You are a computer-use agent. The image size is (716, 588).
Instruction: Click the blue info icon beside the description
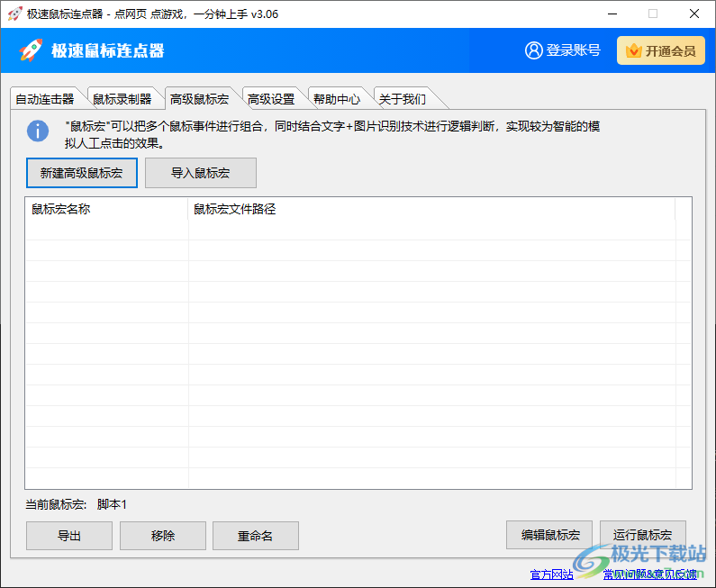click(38, 131)
